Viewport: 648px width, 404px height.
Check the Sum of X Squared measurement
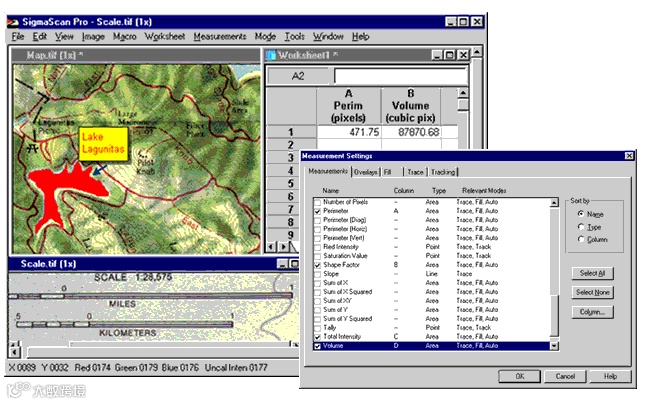tap(317, 292)
